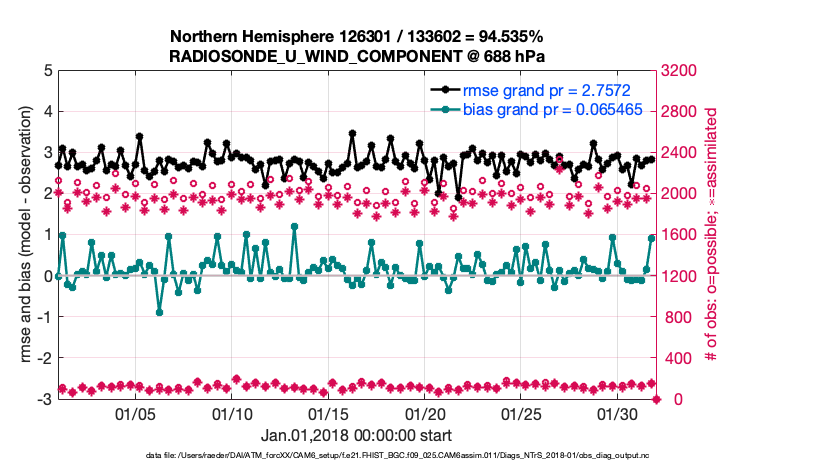Image resolution: width=830 pixels, height=470 pixels.
Task: Click the red circle at bottom-right plot corner
Action: (x=657, y=399)
